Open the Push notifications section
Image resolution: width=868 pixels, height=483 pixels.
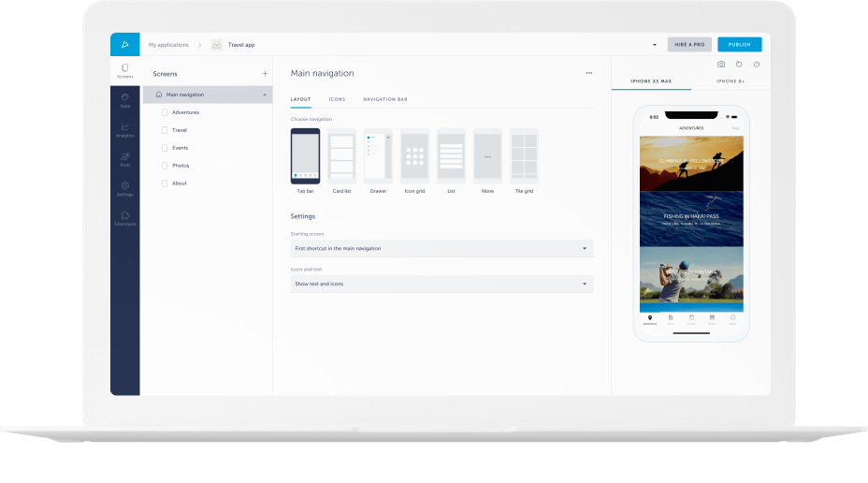point(125,159)
